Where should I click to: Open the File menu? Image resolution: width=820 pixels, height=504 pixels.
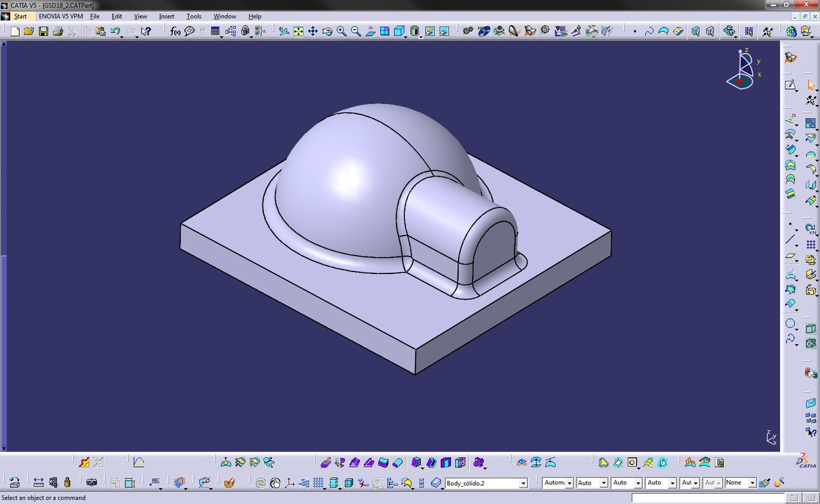tap(95, 16)
